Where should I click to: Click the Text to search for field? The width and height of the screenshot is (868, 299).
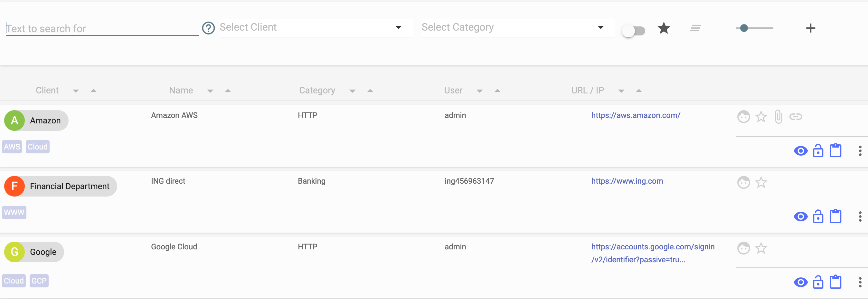tap(102, 28)
